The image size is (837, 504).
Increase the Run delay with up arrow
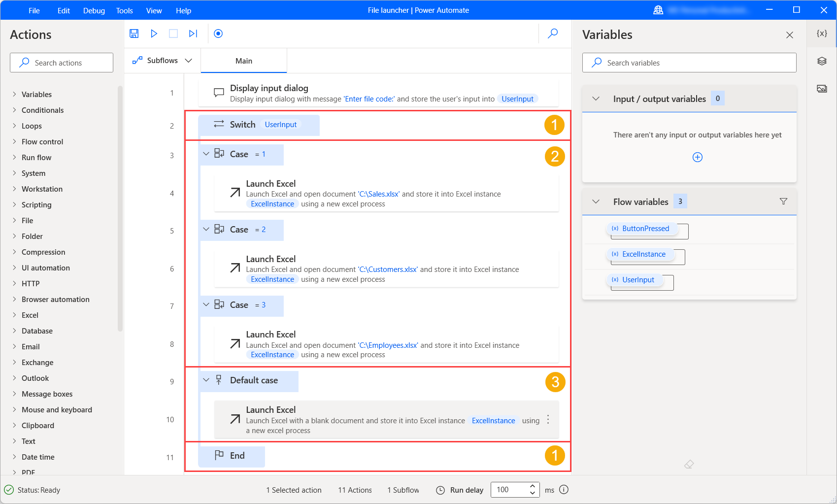point(533,486)
